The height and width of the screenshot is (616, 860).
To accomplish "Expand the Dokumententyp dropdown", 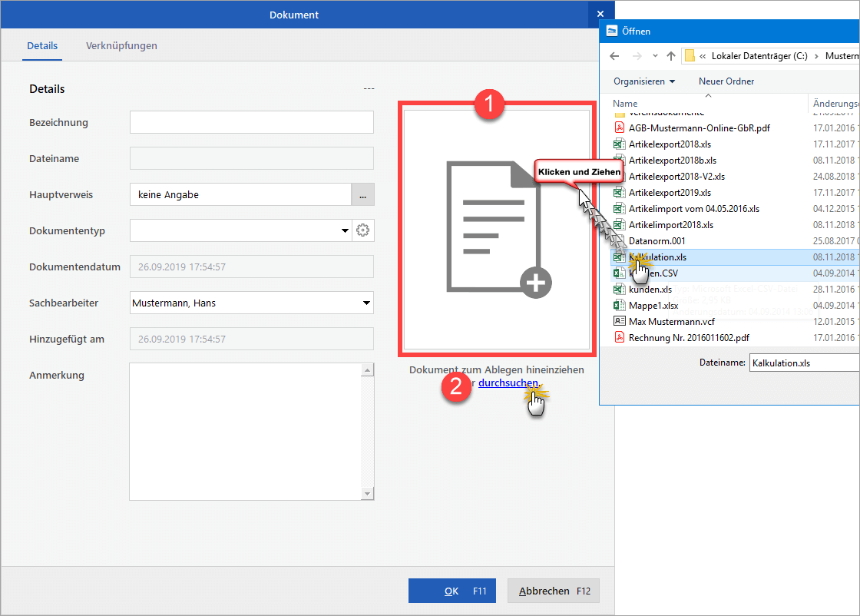I will point(345,230).
